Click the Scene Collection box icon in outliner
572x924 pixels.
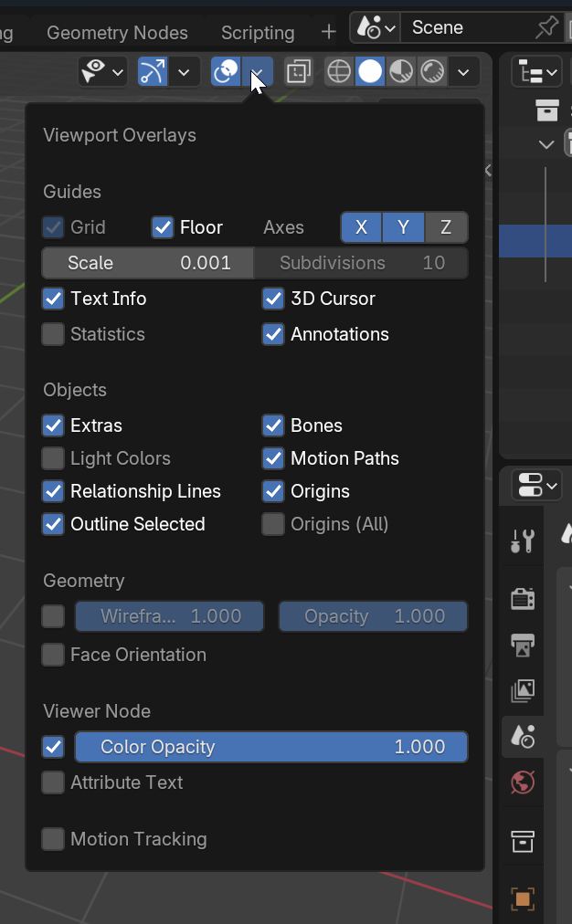pyautogui.click(x=546, y=110)
